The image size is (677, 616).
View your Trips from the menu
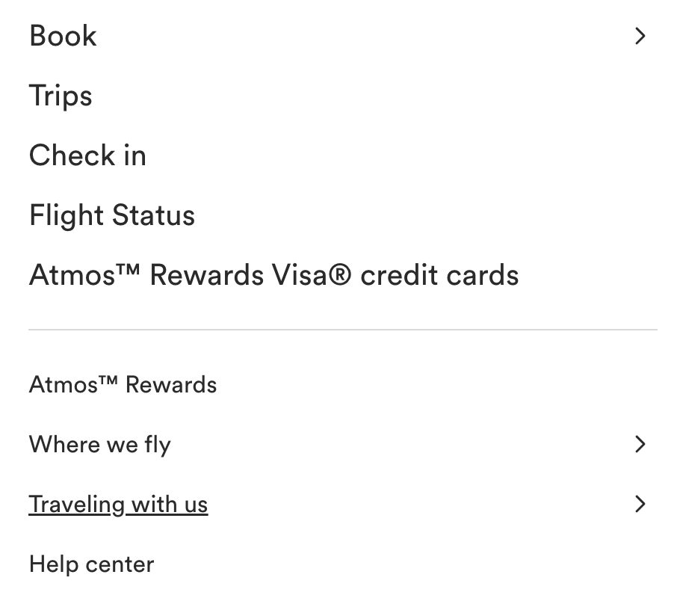pos(61,96)
